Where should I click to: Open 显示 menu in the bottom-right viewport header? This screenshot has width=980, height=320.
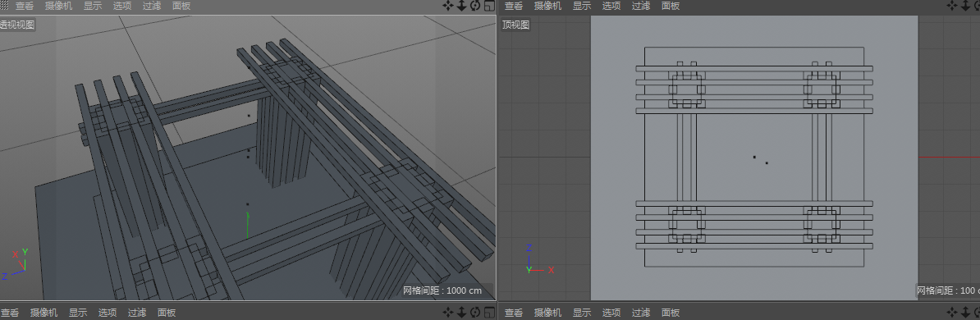point(582,313)
